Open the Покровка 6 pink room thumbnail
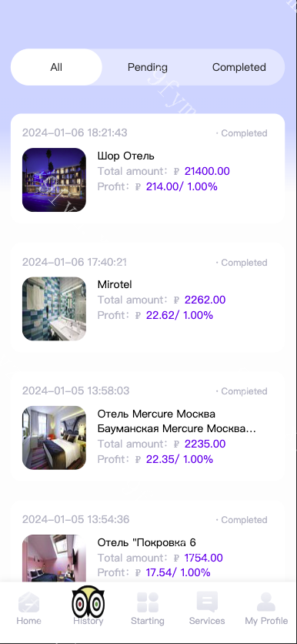This screenshot has width=297, height=644. (x=54, y=558)
